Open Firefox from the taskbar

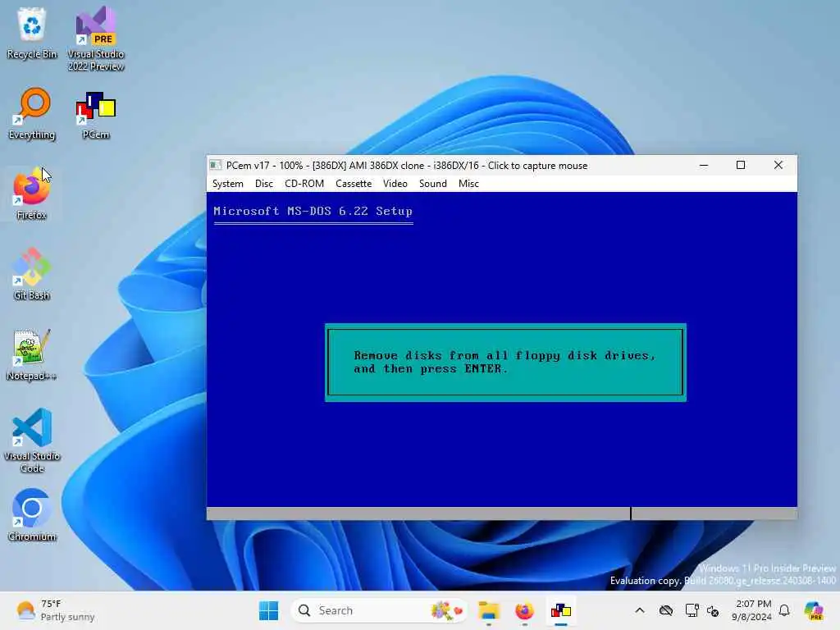pos(524,610)
